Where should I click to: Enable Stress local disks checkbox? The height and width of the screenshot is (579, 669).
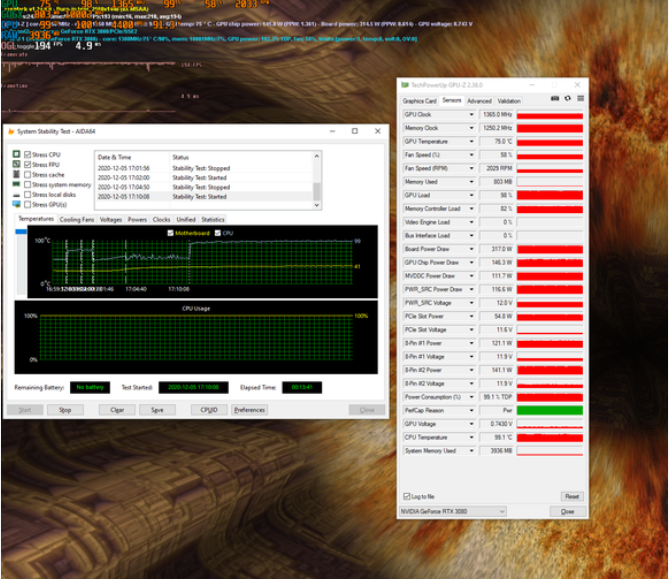click(x=28, y=195)
